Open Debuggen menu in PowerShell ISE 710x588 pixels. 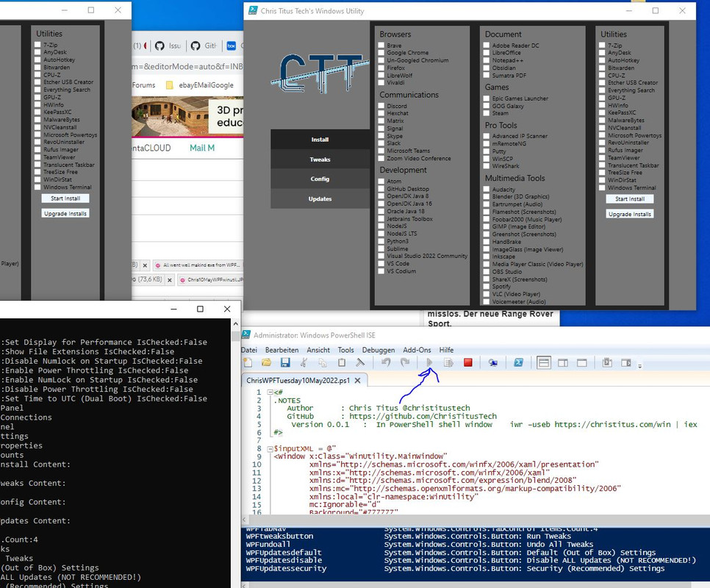tap(379, 350)
